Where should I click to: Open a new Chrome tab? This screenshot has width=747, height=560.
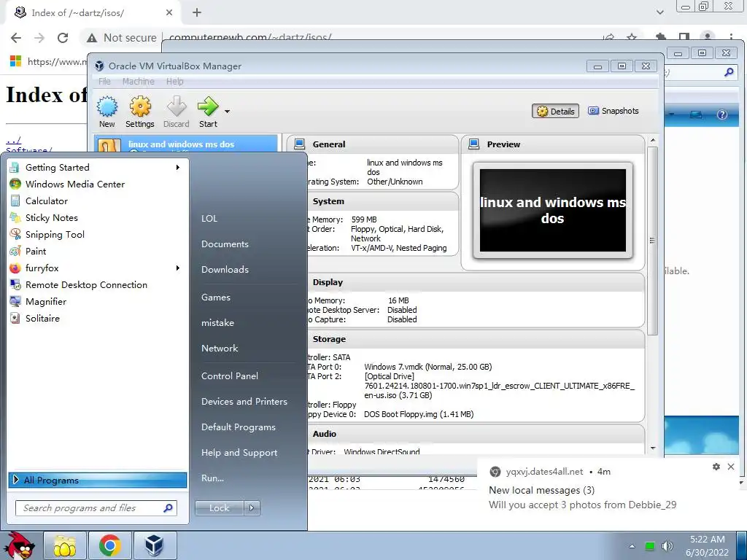point(197,13)
